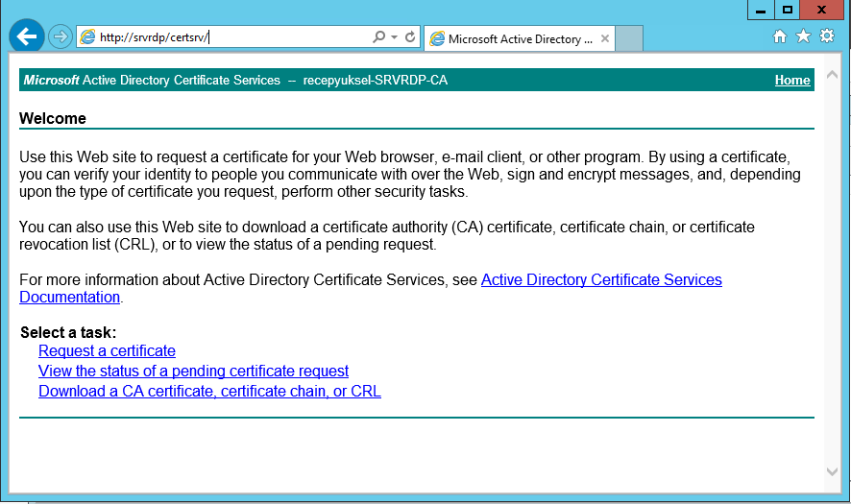Click the browser Back arrow button
The width and height of the screenshot is (851, 504).
pyautogui.click(x=27, y=36)
